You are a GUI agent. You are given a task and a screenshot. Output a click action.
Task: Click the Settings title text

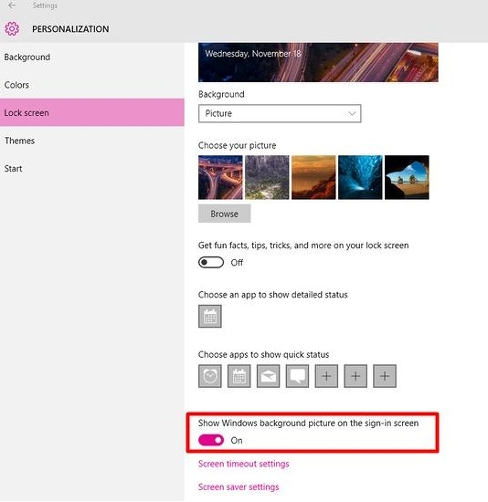[45, 6]
